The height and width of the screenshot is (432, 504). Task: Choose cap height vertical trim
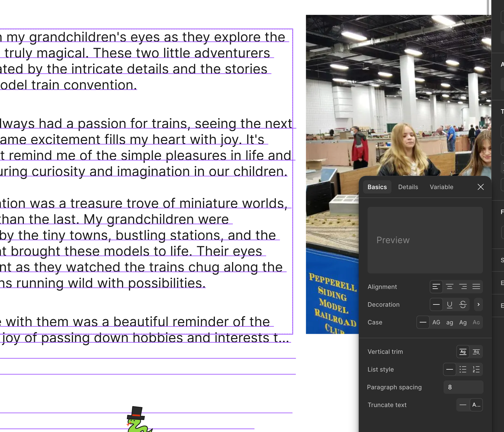pos(476,352)
